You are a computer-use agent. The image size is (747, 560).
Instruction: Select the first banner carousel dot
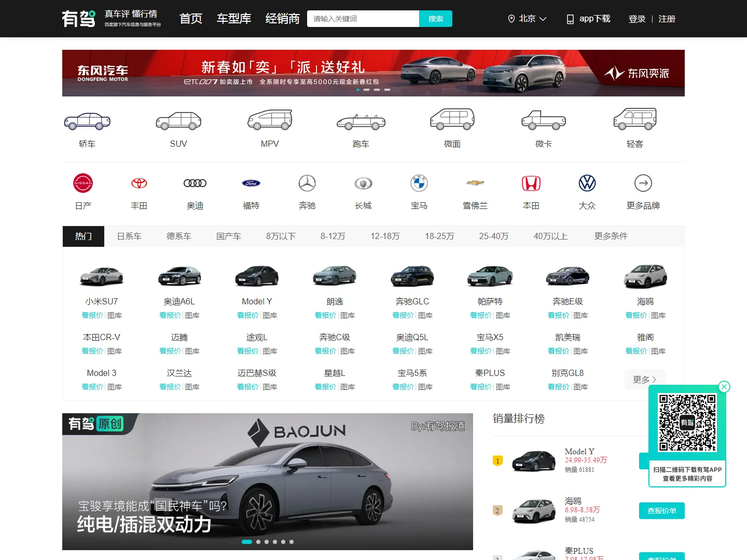[357, 90]
